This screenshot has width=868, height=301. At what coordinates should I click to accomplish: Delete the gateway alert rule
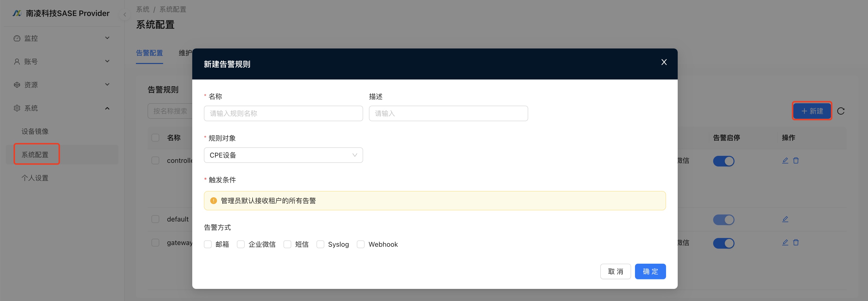point(796,242)
